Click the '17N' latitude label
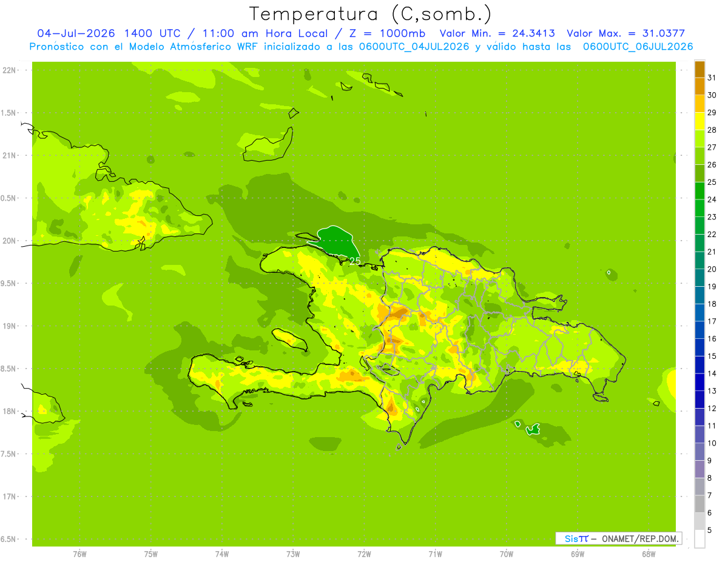This screenshot has height=562, width=728. pos(8,497)
